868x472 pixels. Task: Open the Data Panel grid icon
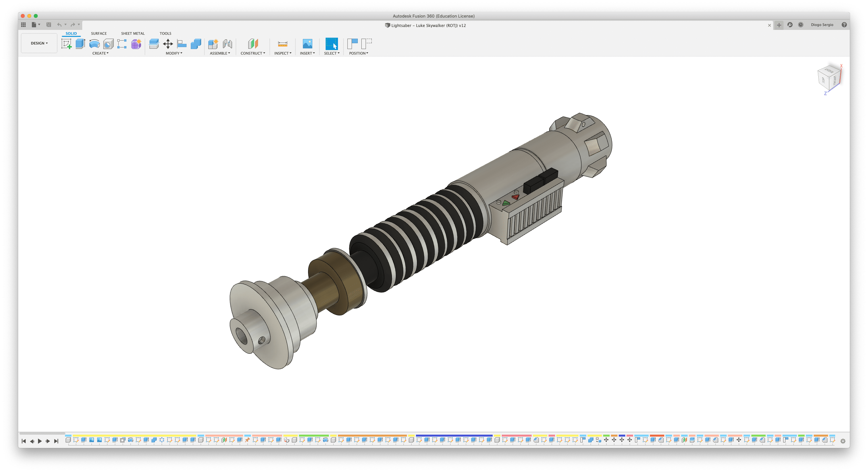click(x=23, y=25)
